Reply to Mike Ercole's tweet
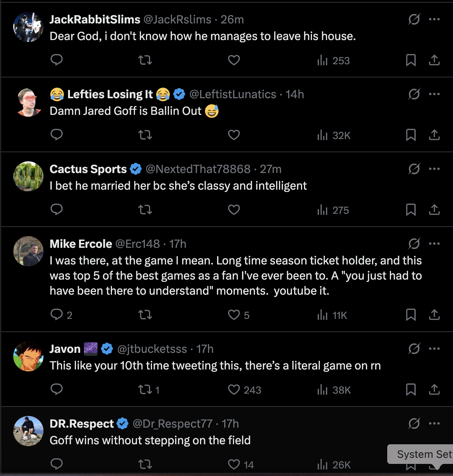The width and height of the screenshot is (453, 476). point(57,315)
